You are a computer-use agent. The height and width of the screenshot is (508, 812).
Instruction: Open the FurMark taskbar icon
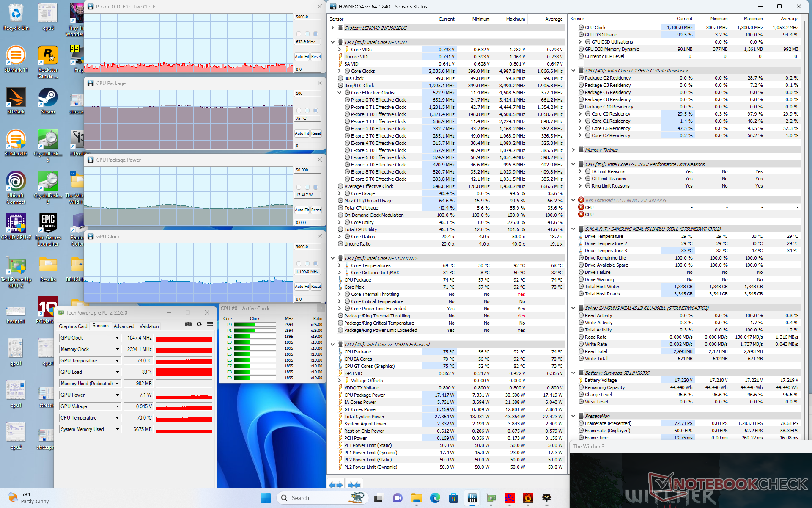[x=528, y=498]
